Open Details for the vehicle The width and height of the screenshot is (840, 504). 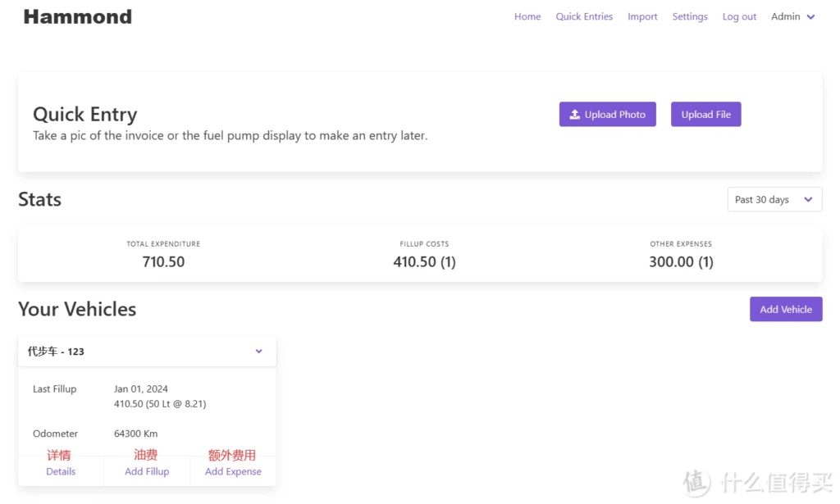click(x=61, y=471)
